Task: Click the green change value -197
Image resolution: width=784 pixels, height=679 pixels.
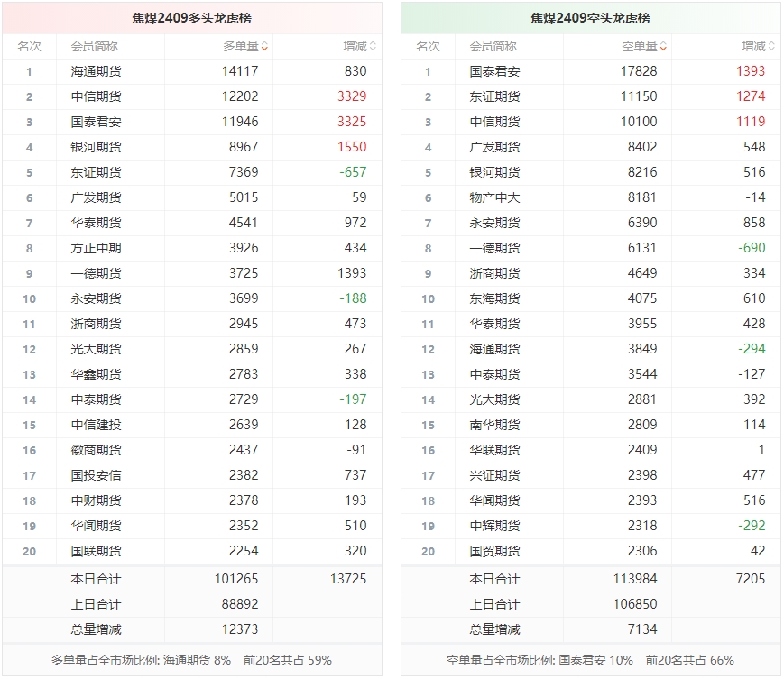Action: pyautogui.click(x=353, y=399)
